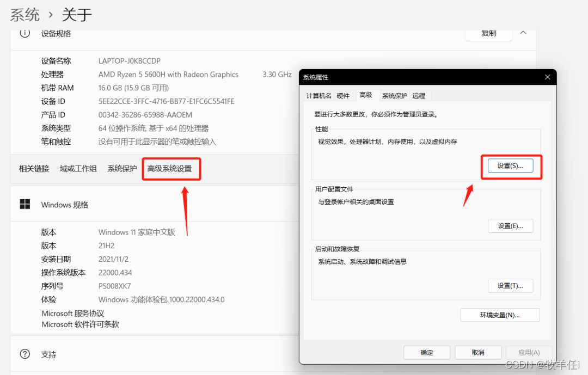
Task: Select the product ID 00342-36286-65988-AAOEM
Action: pyautogui.click(x=145, y=115)
